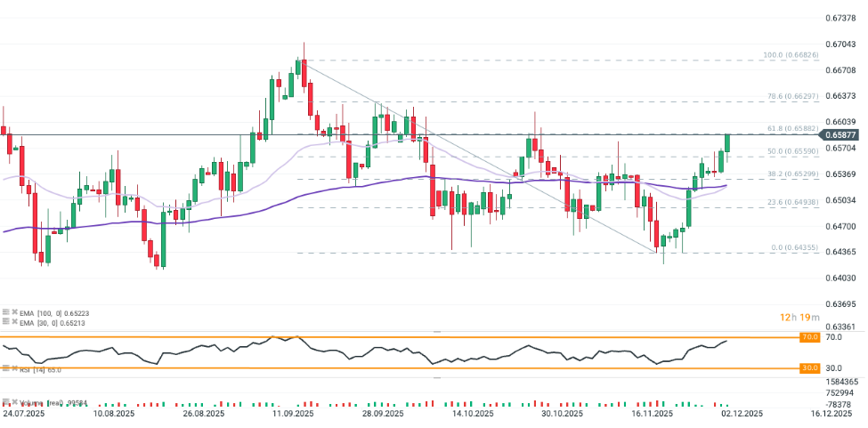Click the current price label 0.65877
Screen dimensions: 868x428
click(x=841, y=134)
